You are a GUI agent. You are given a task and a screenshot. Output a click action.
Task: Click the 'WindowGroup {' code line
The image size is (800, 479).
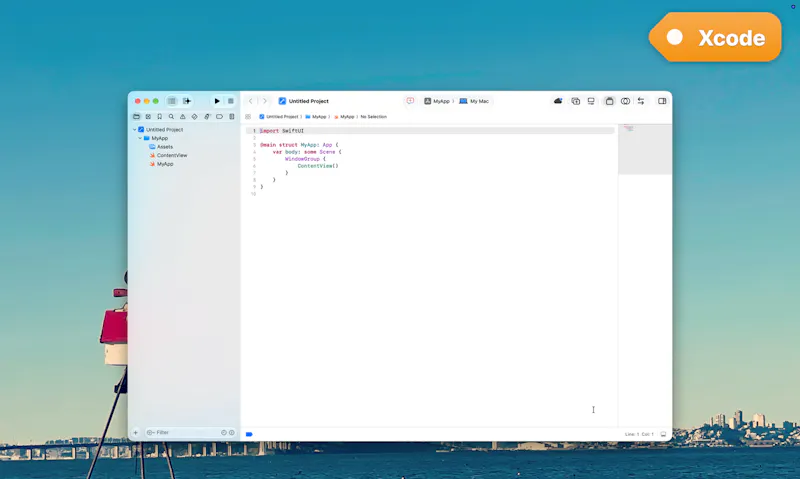pos(305,159)
